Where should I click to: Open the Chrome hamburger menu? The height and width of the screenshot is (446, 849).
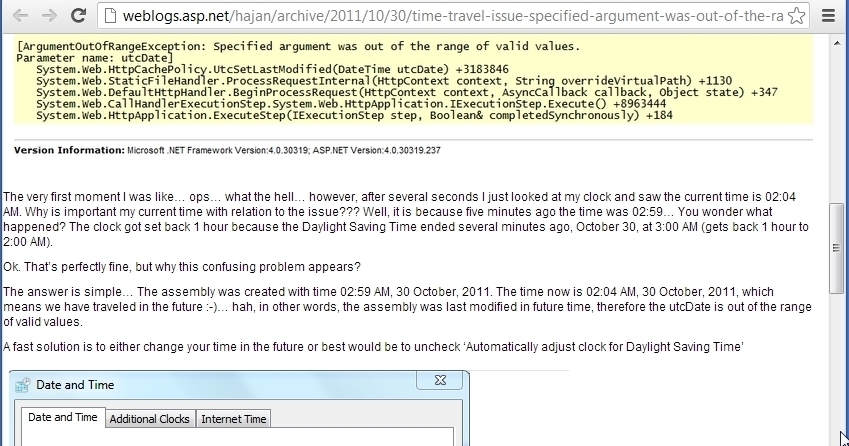click(829, 16)
